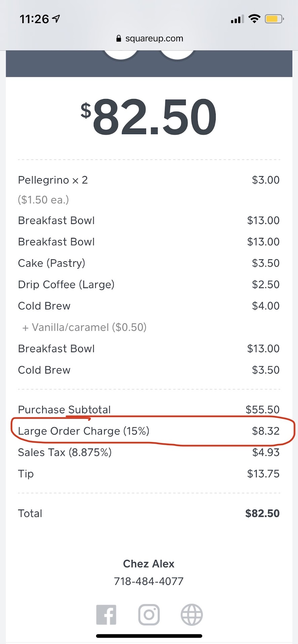
Task: Tap the Wi-Fi status icon
Action: (x=254, y=19)
